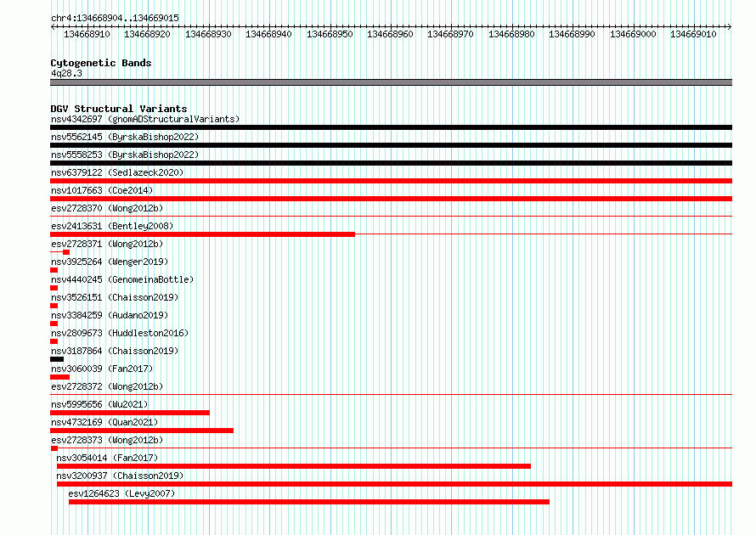This screenshot has height=535, width=756.
Task: Select the esv2728371 small red block
Action: (66, 252)
